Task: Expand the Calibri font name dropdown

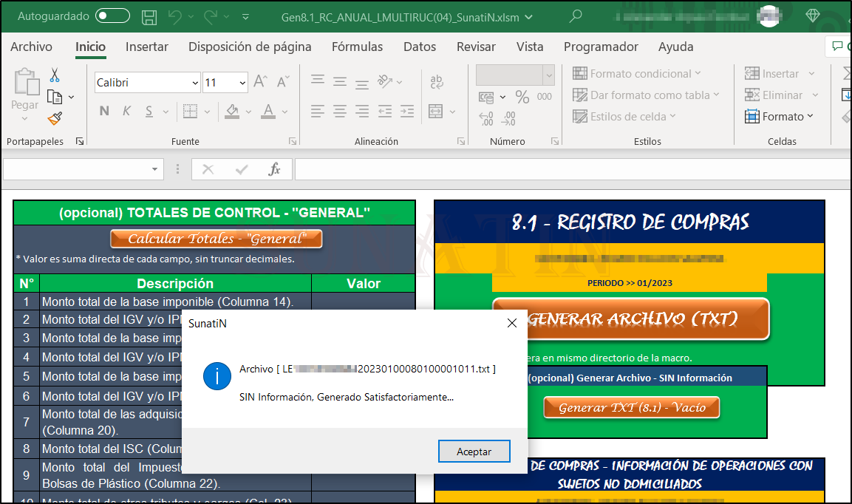Action: pos(195,83)
